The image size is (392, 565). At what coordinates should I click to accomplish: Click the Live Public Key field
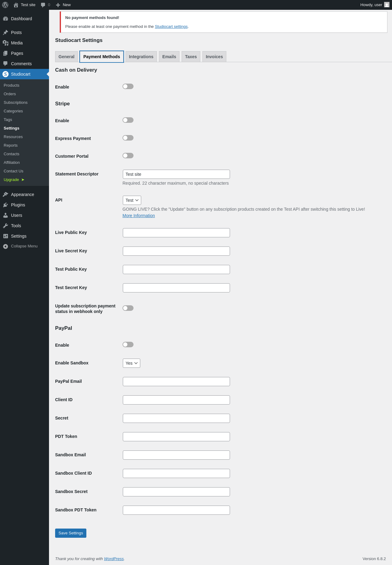click(176, 233)
